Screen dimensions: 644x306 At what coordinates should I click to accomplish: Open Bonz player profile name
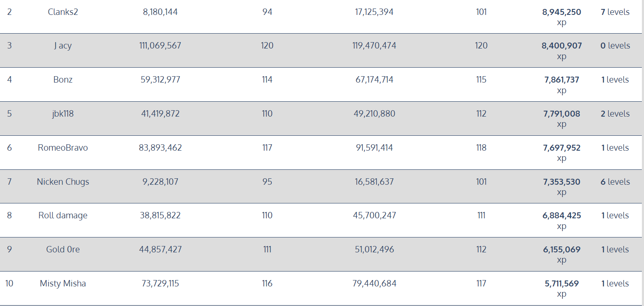[63, 80]
